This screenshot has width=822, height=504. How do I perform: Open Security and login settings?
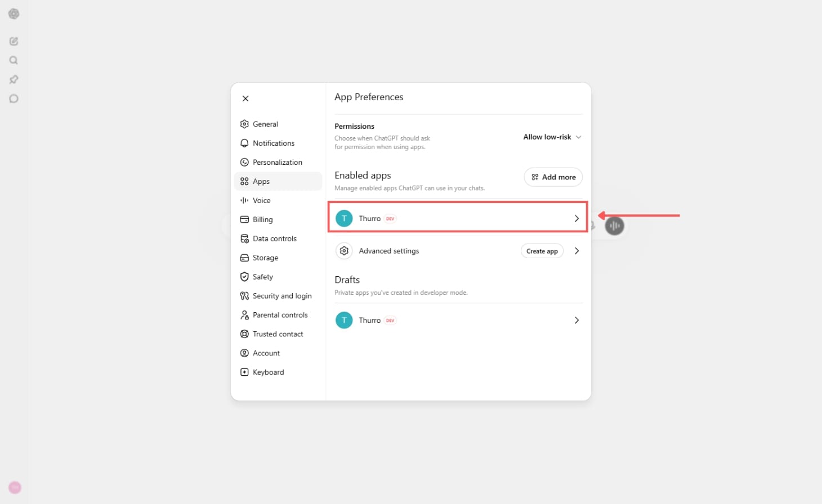(278, 296)
